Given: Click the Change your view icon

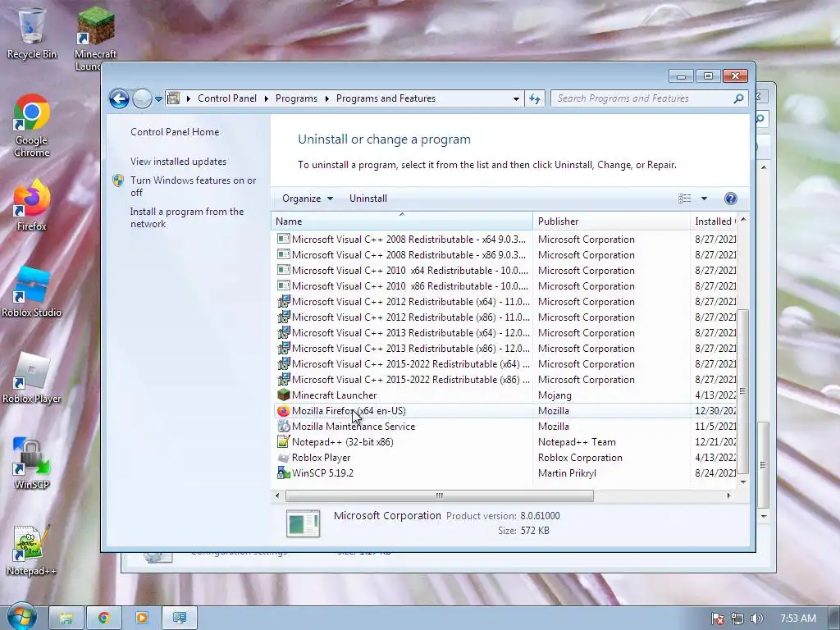Looking at the screenshot, I should click(685, 199).
